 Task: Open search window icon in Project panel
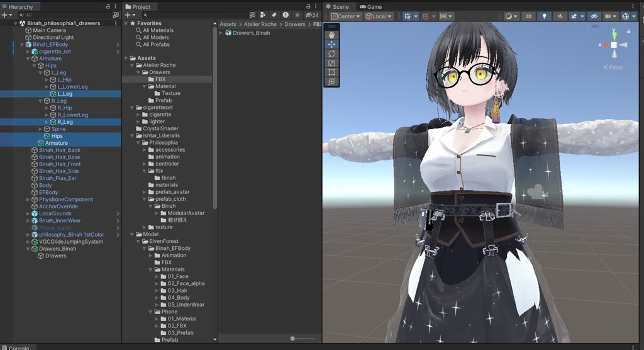pos(252,15)
